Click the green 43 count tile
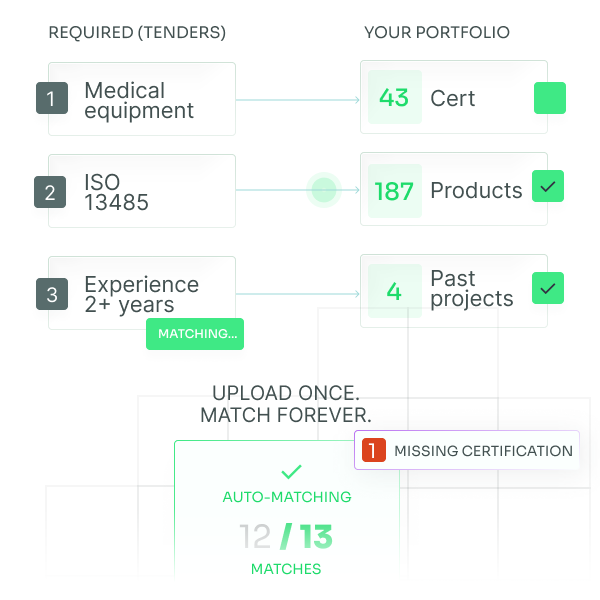 point(394,98)
